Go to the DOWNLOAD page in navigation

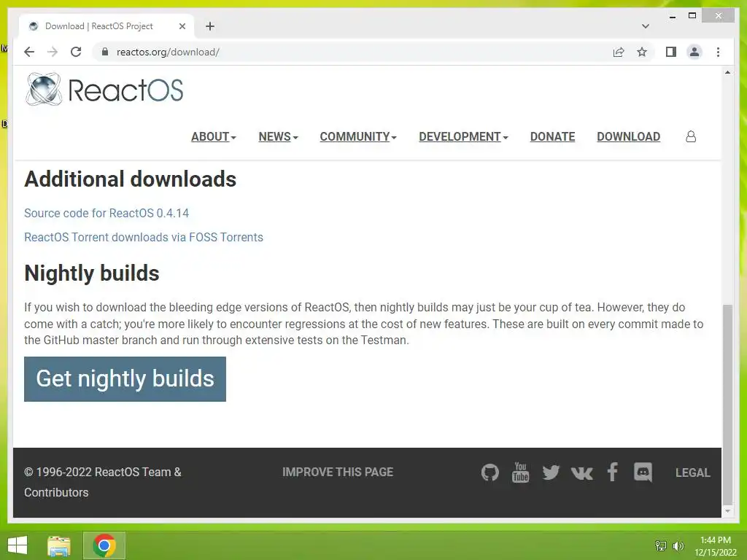(628, 136)
